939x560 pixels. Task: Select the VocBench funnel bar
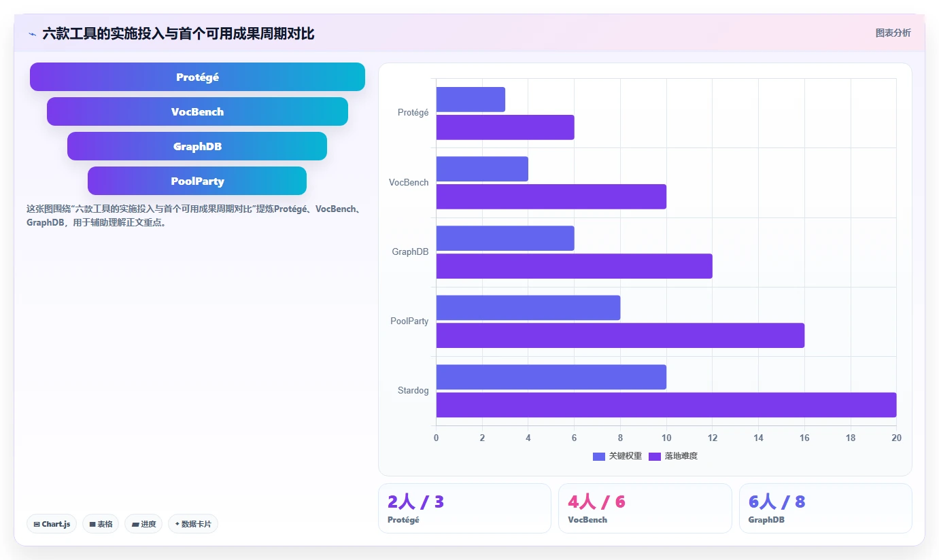pyautogui.click(x=197, y=111)
